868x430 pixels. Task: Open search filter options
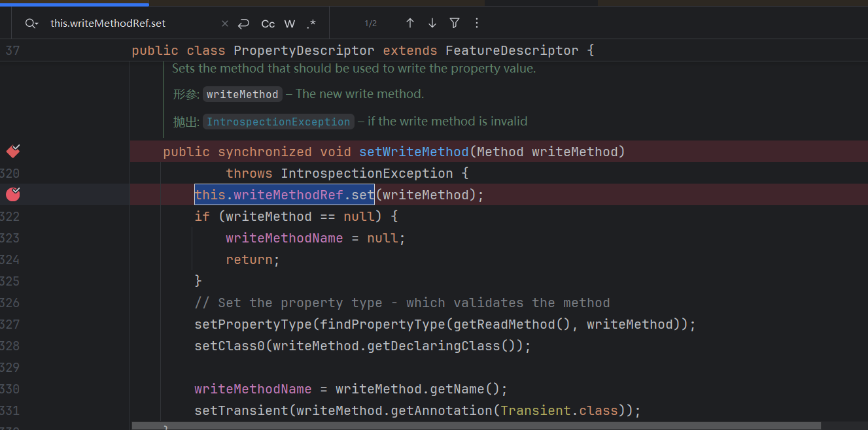point(455,24)
